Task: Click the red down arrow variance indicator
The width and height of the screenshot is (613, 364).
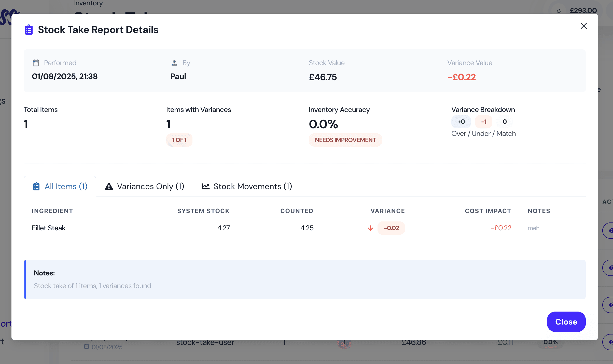Action: [370, 228]
